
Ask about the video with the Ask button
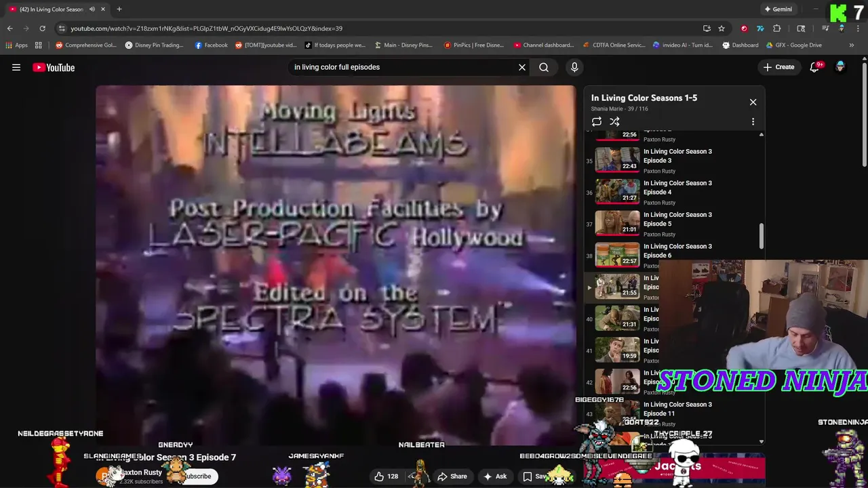pyautogui.click(x=495, y=476)
